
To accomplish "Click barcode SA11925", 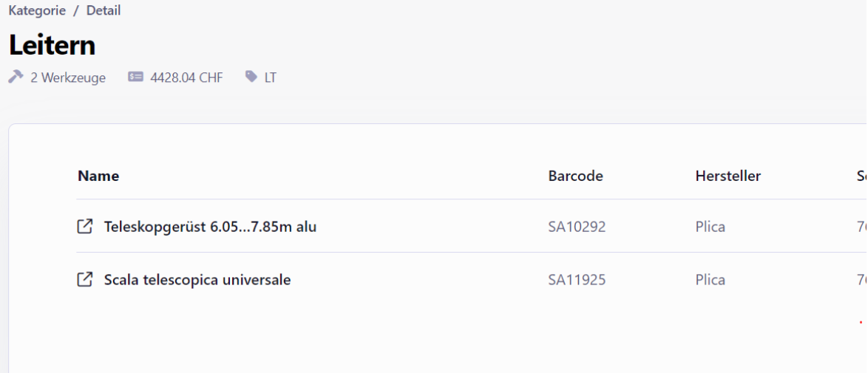I will coord(577,281).
